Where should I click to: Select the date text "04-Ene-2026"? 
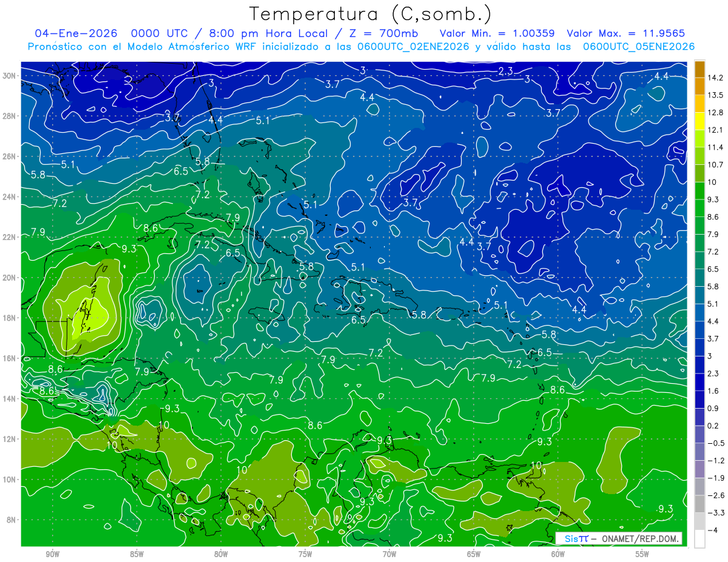[x=75, y=33]
